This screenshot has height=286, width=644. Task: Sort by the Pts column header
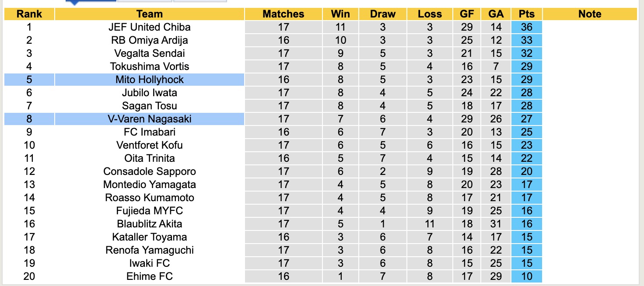[x=526, y=14]
